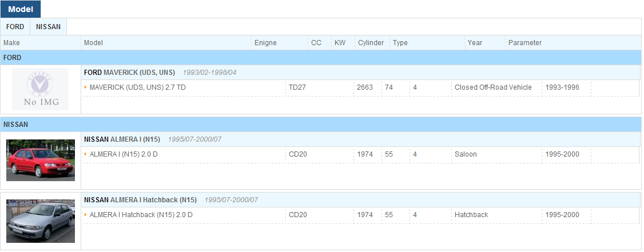Viewport: 644px width, 252px height.
Task: Click the 1995-2000 year in the Saloon row
Action: (562, 154)
